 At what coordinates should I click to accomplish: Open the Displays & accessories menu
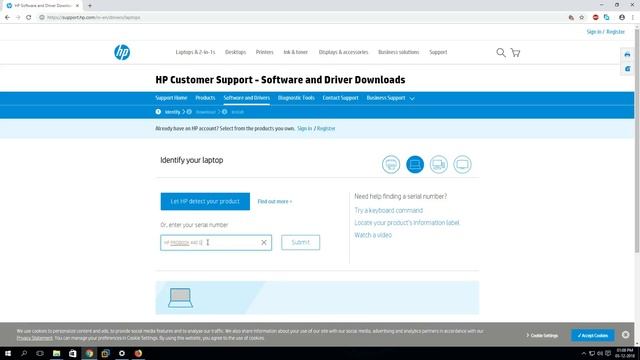[343, 52]
